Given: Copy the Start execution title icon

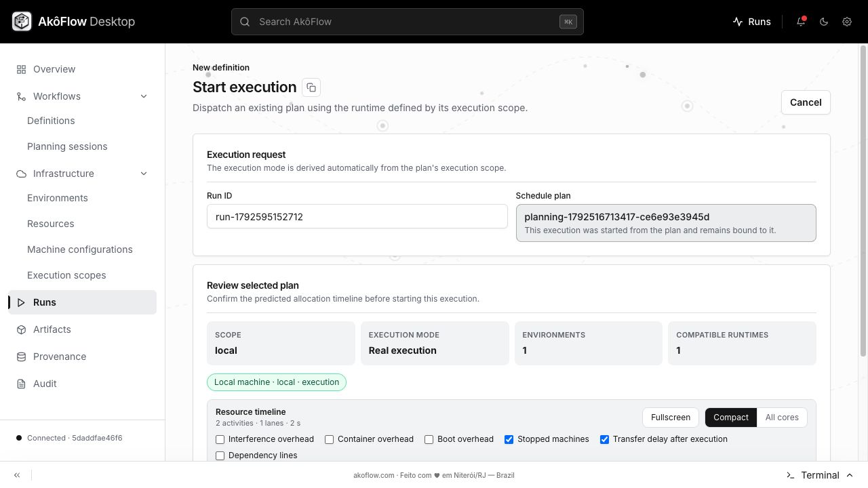Looking at the screenshot, I should pos(311,87).
